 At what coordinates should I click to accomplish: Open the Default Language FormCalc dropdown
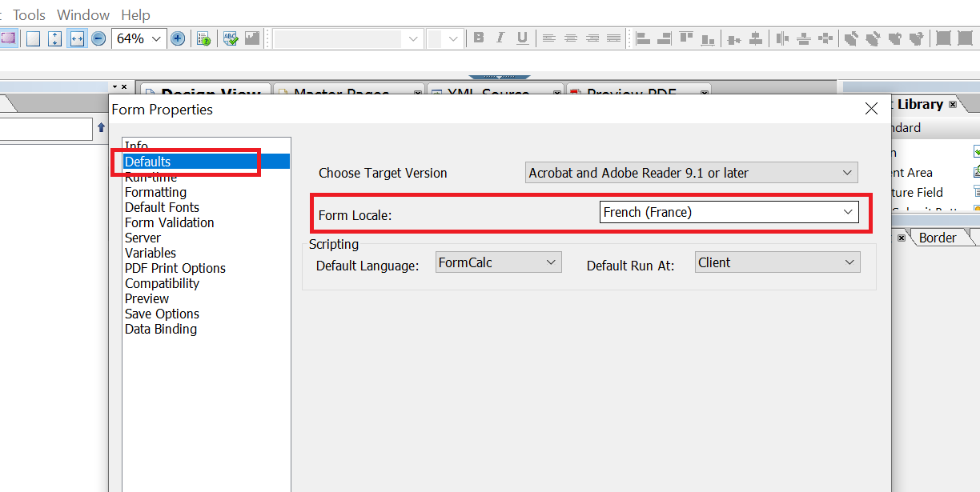coord(499,262)
